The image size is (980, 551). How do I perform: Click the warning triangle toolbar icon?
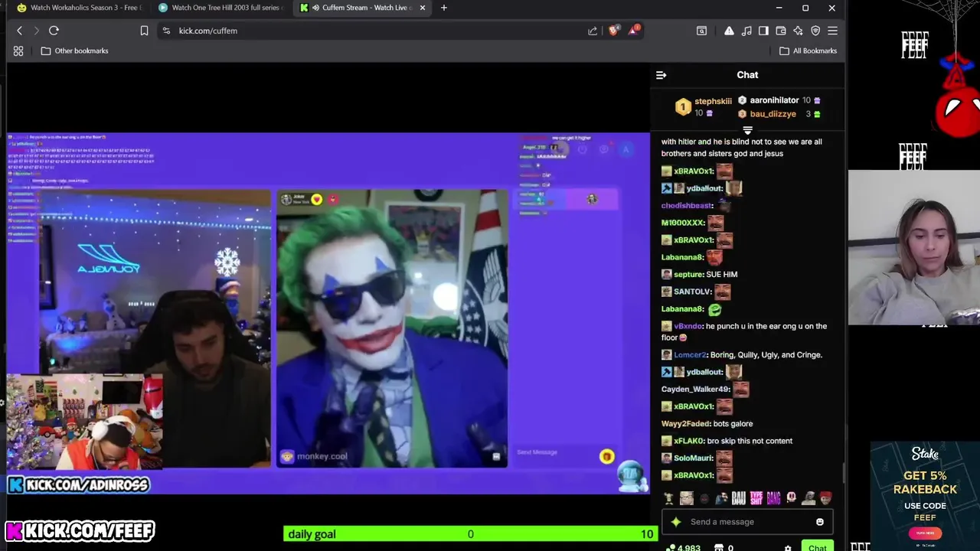click(x=729, y=31)
